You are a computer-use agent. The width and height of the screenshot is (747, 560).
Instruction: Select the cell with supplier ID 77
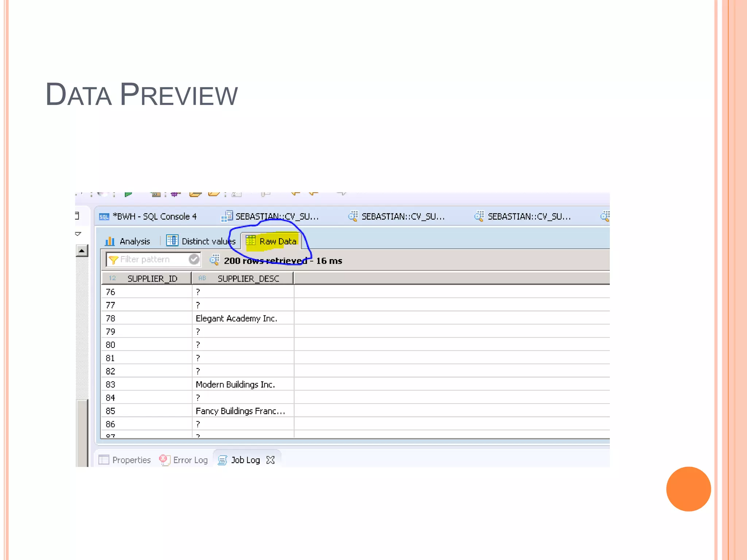[x=147, y=305]
